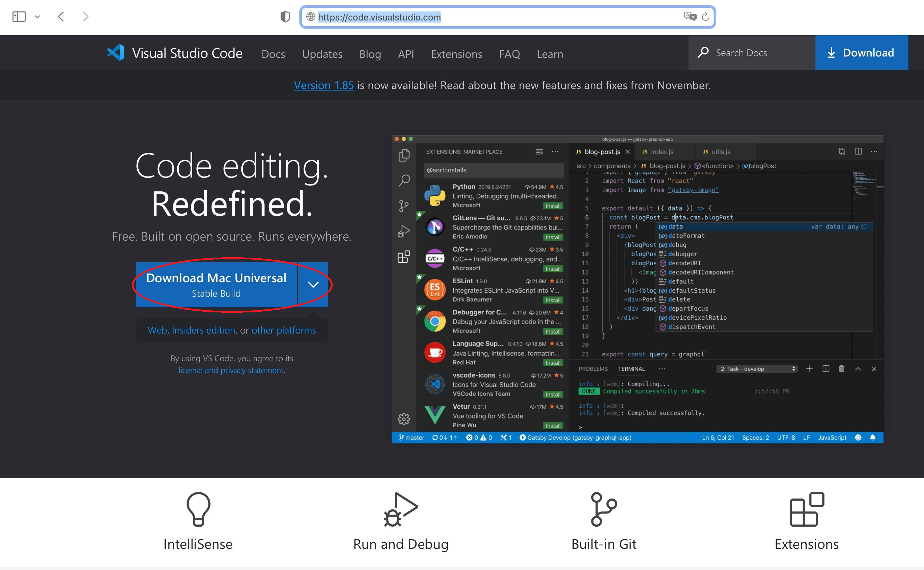924x570 pixels.
Task: Open the Source Control view icon
Action: tap(404, 206)
